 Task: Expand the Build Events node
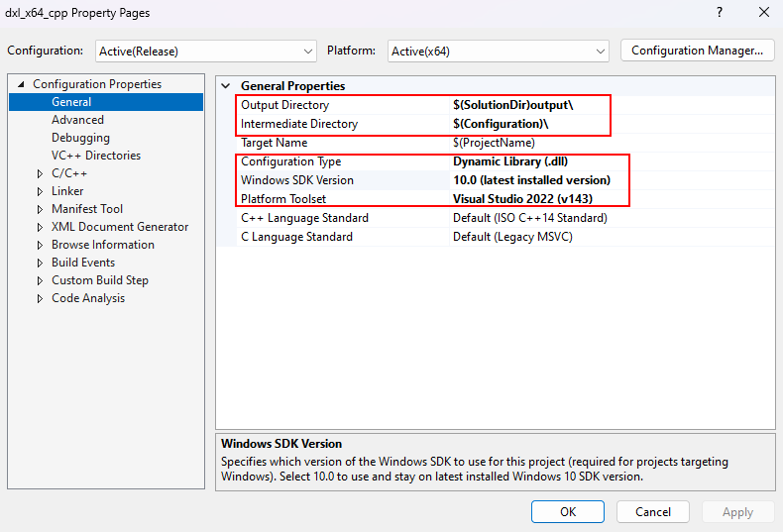coord(40,263)
